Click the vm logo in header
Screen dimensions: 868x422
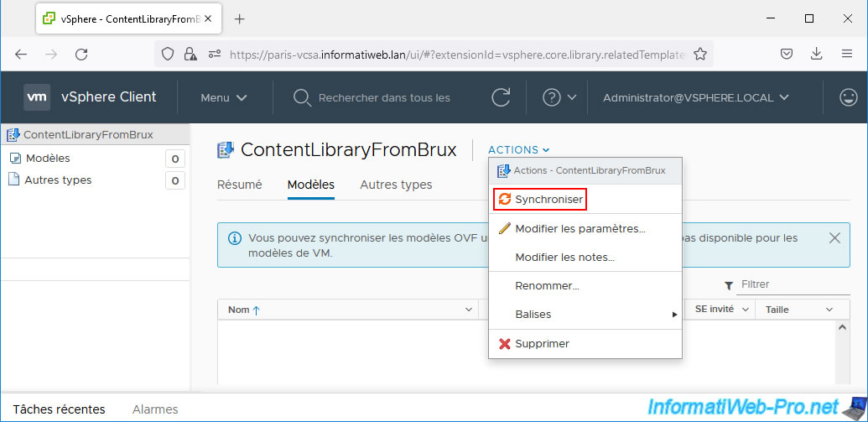click(x=37, y=97)
